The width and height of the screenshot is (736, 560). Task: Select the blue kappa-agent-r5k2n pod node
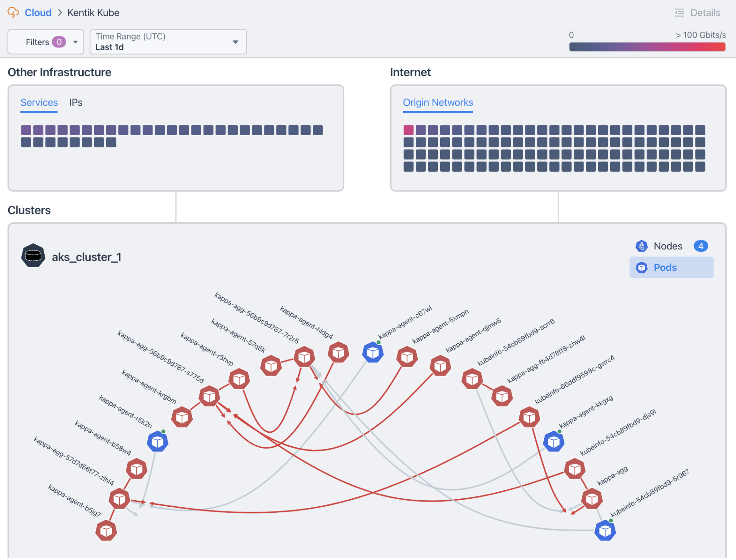coord(157,442)
